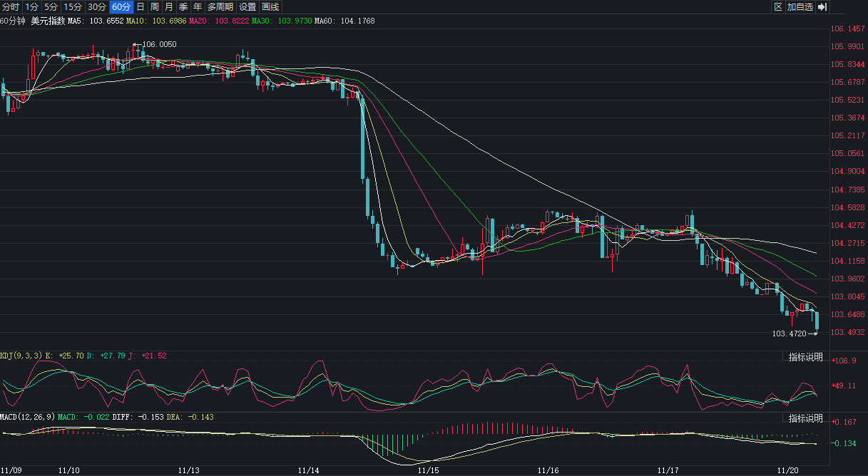Add to watchlist via 加自选
Image resolution: width=868 pixels, height=476 pixels.
800,7
